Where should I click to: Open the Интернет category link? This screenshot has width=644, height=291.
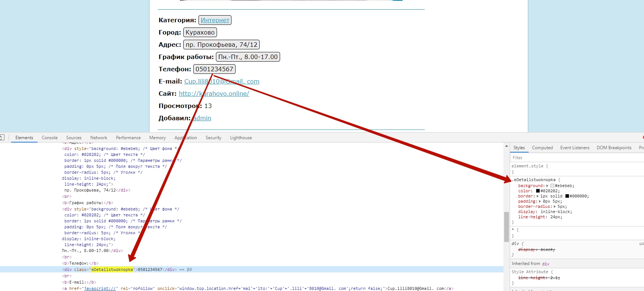[215, 20]
